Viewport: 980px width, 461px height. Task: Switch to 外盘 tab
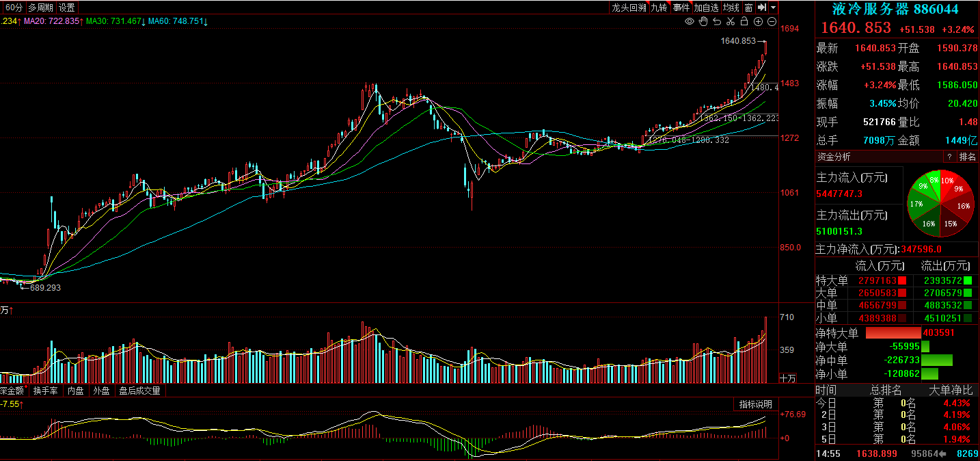(101, 391)
